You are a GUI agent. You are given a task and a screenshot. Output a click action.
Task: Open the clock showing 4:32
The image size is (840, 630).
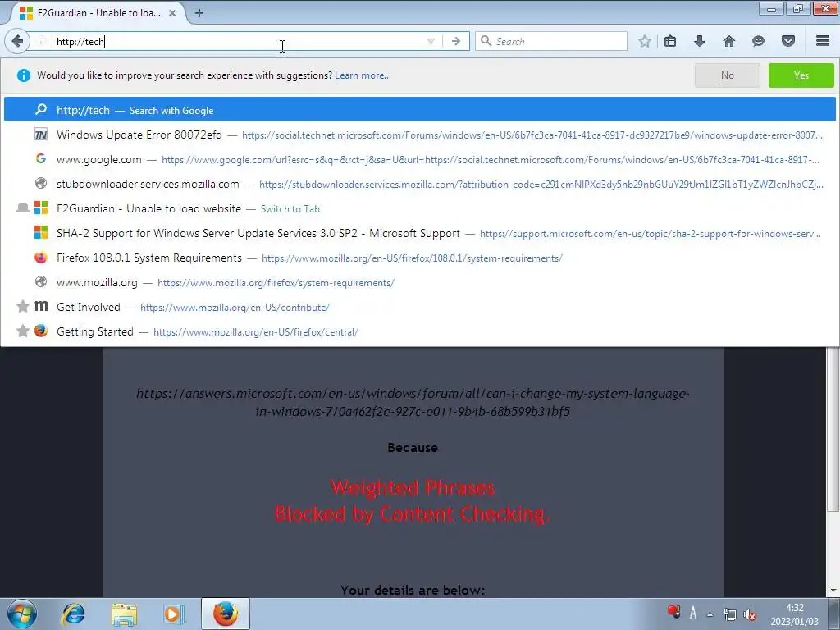(794, 614)
